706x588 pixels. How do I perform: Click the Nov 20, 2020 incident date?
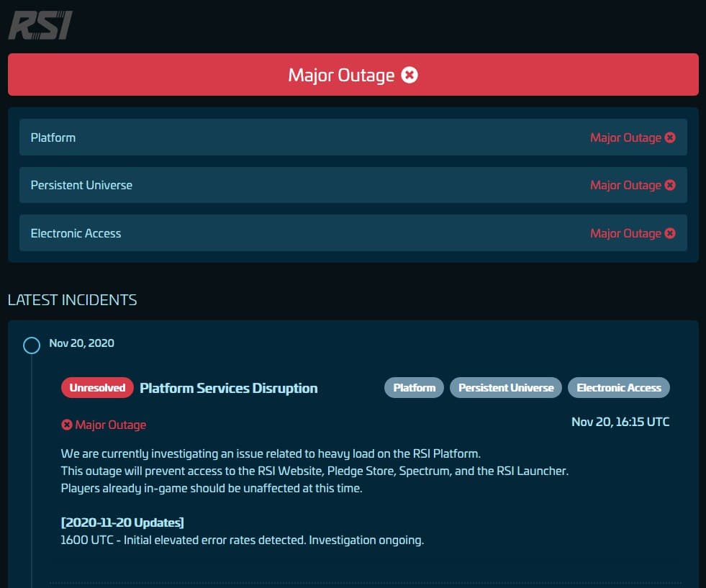pyautogui.click(x=81, y=343)
